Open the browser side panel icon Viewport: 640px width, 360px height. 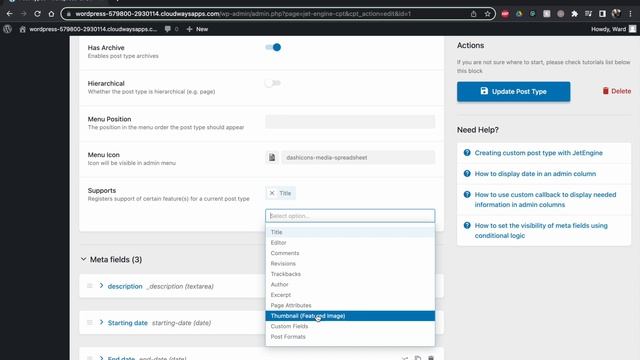coord(602,14)
